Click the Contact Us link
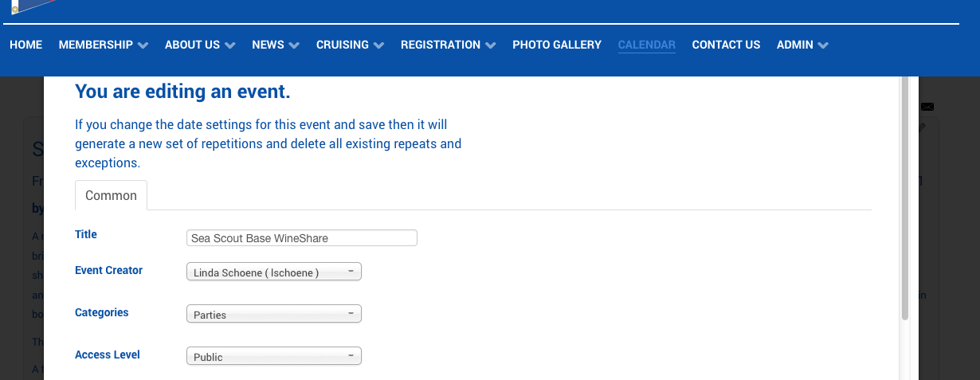980x380 pixels. point(726,45)
